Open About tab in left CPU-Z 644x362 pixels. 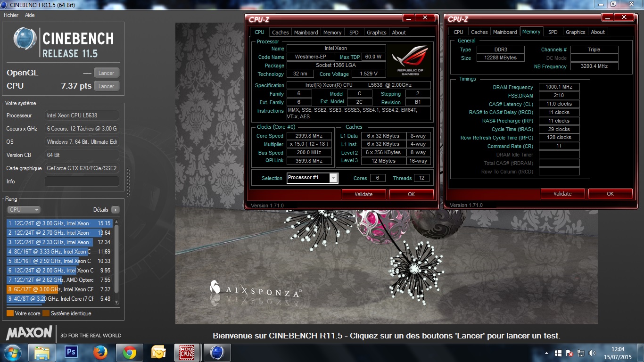coord(399,33)
